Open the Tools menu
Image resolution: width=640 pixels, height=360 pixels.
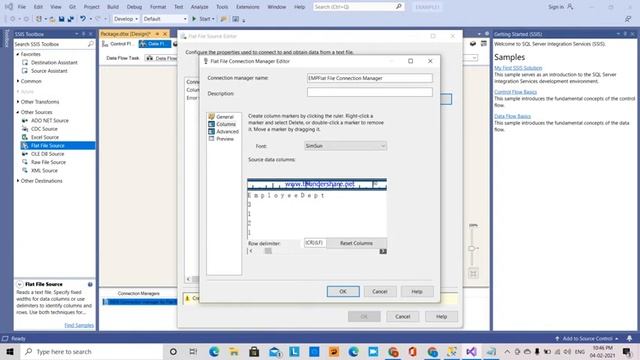(x=222, y=7)
